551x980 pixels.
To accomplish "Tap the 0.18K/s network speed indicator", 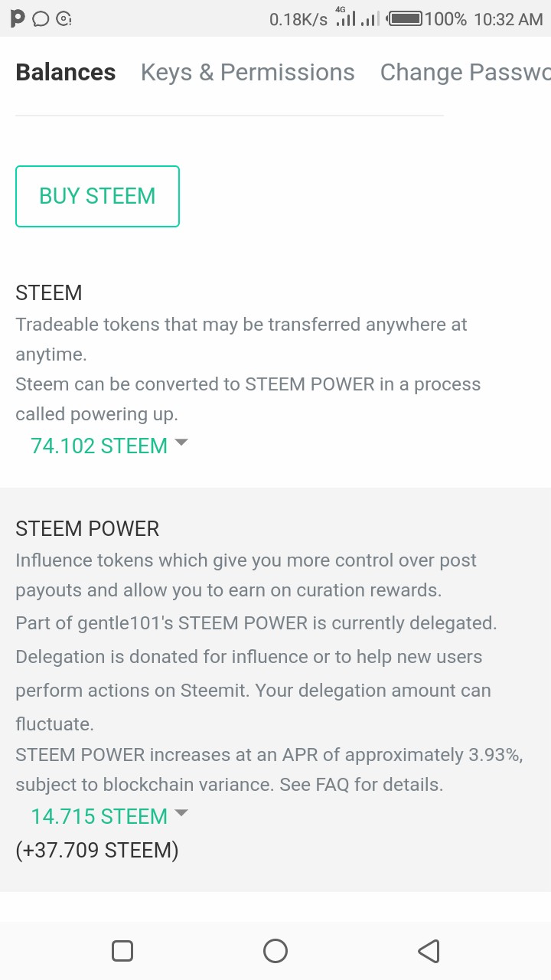I will click(298, 19).
